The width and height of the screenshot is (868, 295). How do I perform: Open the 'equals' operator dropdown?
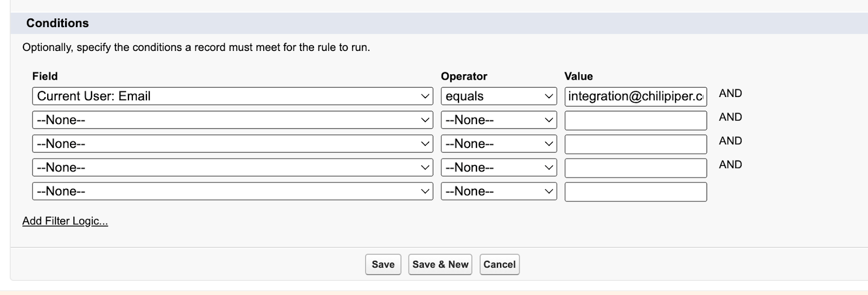pos(499,96)
